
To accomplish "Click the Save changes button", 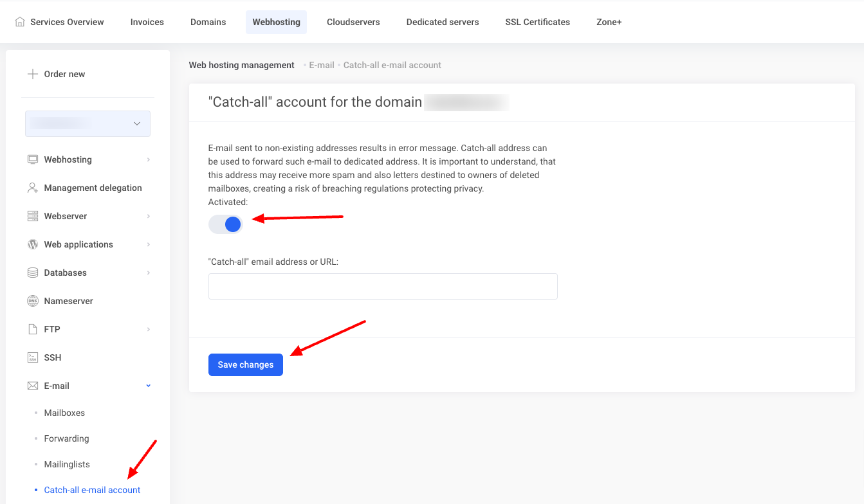I will (246, 364).
